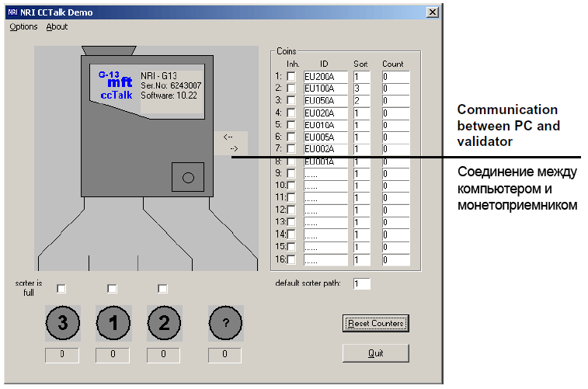Open the Options menu
Image resolution: width=588 pixels, height=389 pixels.
pos(23,26)
